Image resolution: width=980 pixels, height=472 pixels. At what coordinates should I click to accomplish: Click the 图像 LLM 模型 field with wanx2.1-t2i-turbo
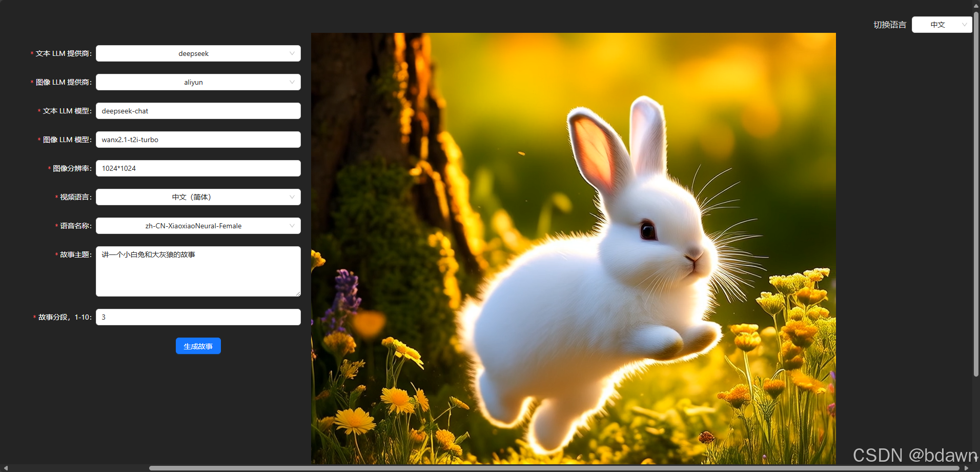click(x=198, y=140)
